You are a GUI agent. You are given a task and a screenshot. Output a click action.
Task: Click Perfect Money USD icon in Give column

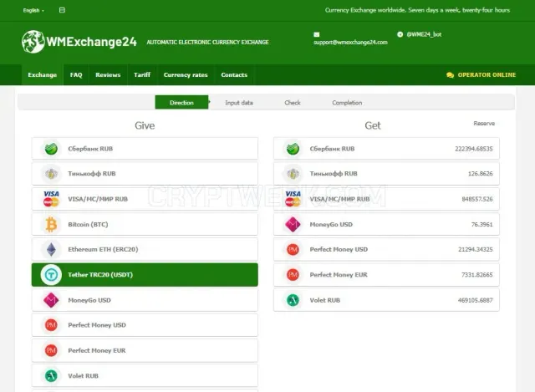coord(51,325)
